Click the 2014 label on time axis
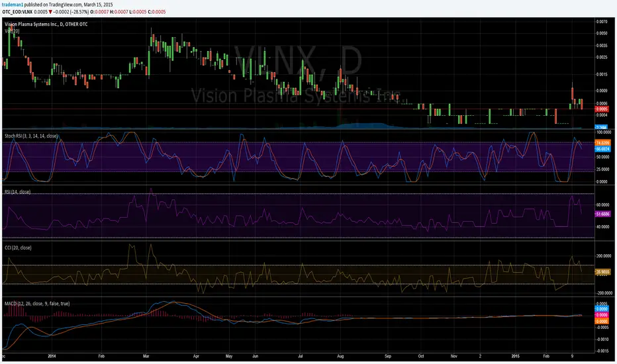This screenshot has width=617, height=364. [52, 356]
